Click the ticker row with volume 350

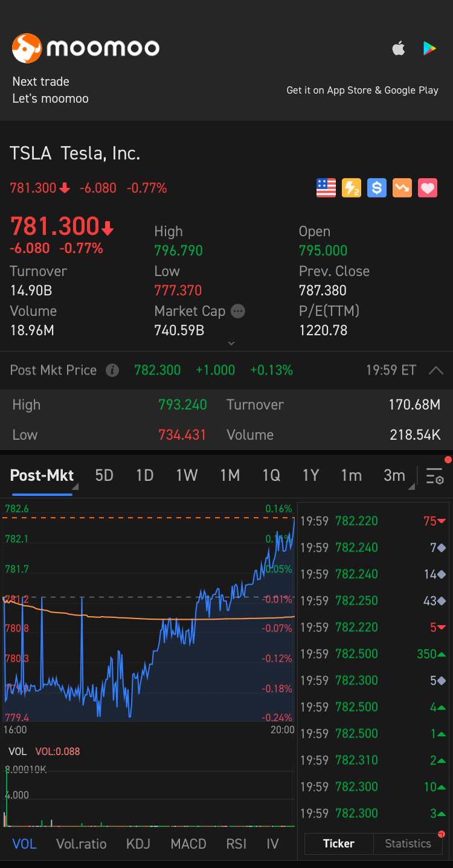point(373,654)
